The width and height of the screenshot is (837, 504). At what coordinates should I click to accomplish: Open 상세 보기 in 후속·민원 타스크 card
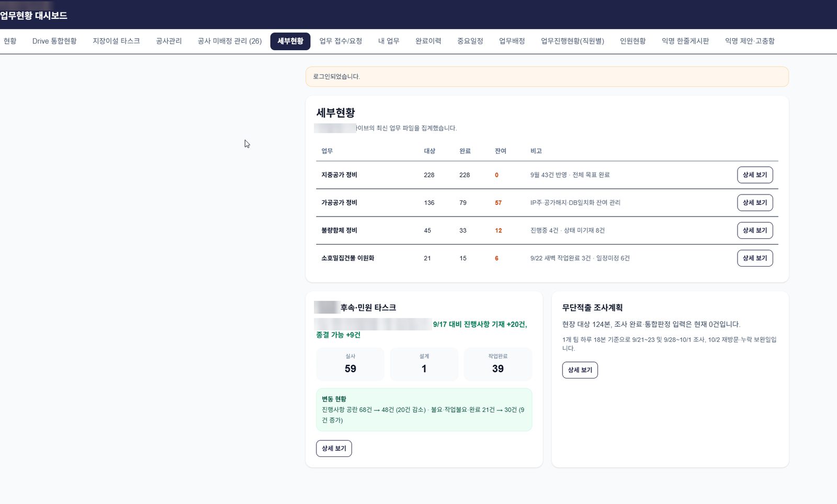tap(334, 449)
